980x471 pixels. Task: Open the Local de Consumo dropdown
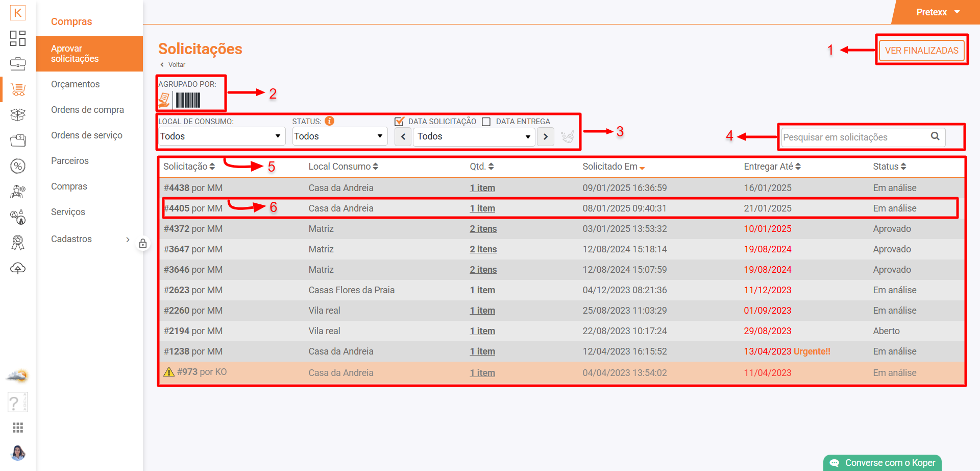220,136
